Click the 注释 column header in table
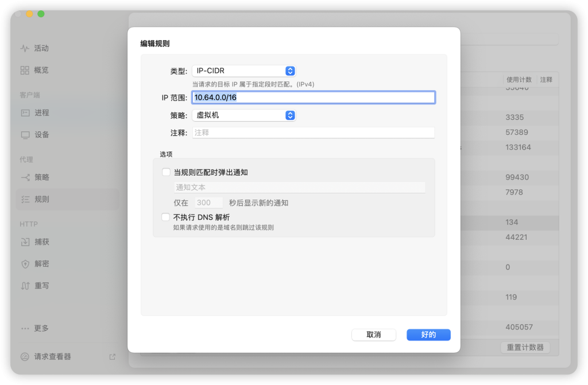 [x=546, y=80]
